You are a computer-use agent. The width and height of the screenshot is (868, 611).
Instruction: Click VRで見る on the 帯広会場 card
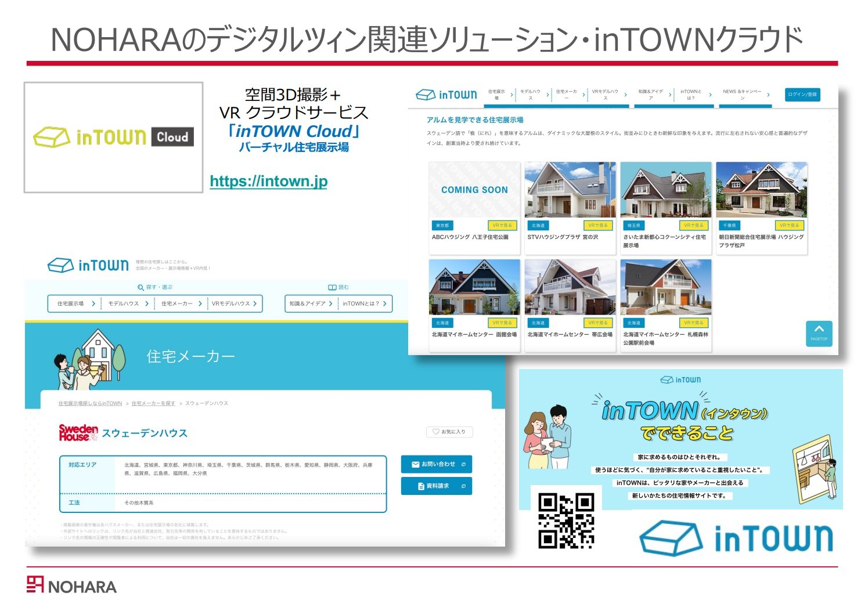tap(598, 323)
